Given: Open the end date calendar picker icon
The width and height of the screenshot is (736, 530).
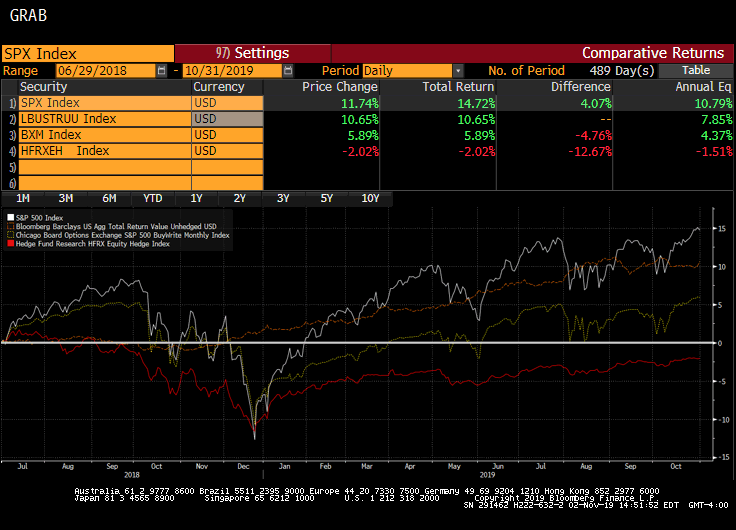Looking at the screenshot, I should (x=288, y=70).
